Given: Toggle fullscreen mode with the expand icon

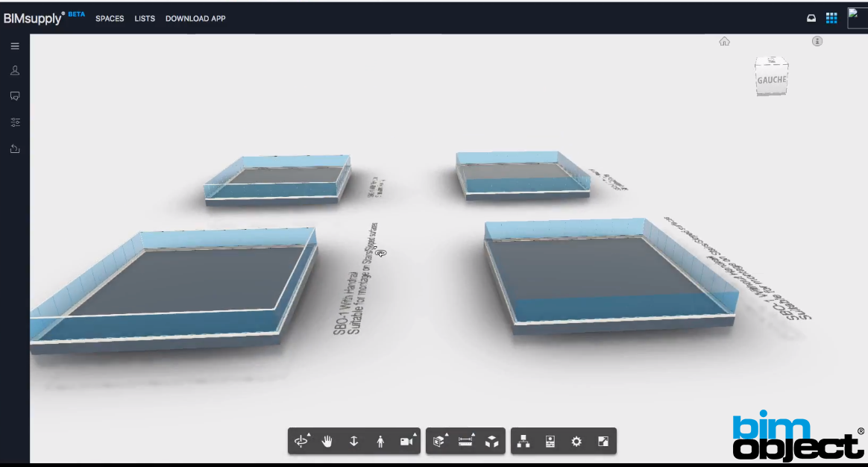Looking at the screenshot, I should pos(603,441).
